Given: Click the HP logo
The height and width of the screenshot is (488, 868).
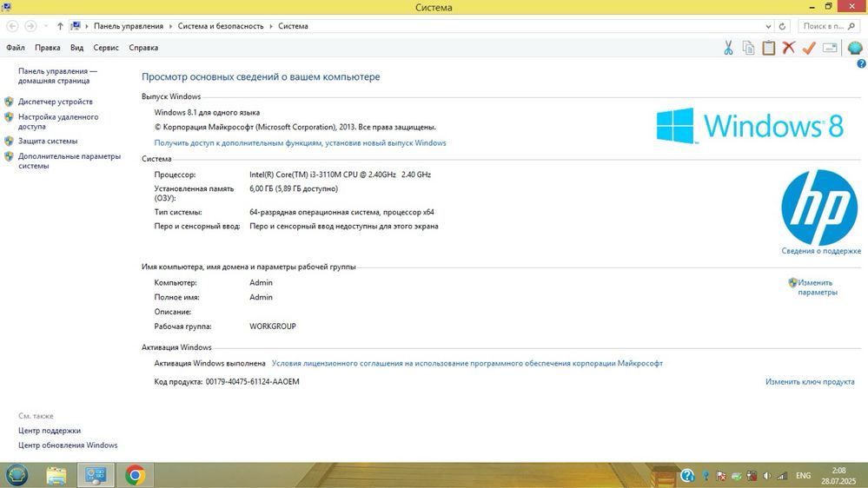Looking at the screenshot, I should [819, 208].
